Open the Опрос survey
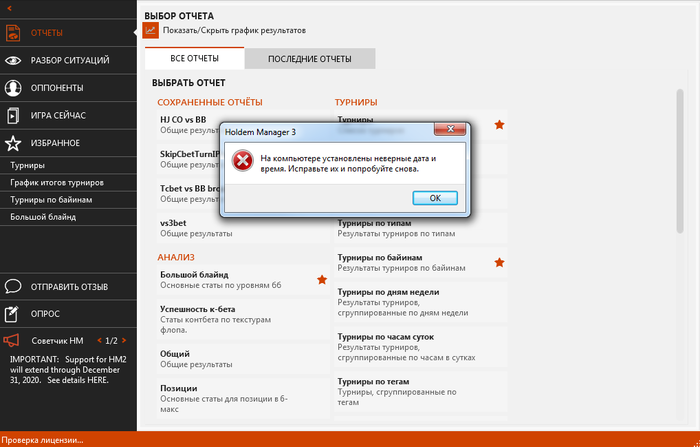700x447 pixels. tap(68, 314)
